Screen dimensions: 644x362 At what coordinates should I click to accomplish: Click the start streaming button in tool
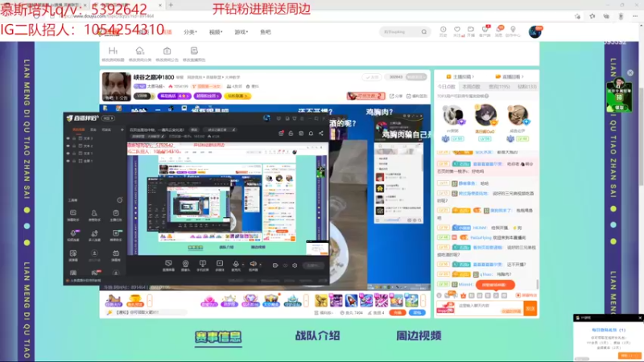[313, 265]
